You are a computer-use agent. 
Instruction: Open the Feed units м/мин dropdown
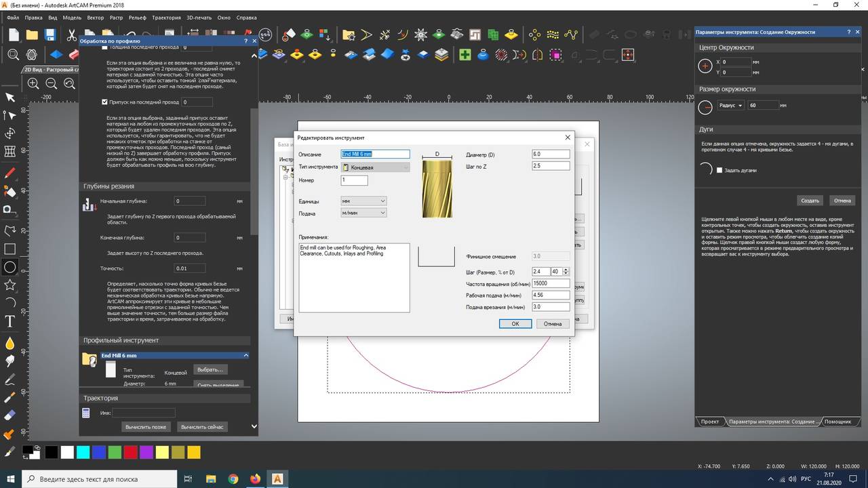pyautogui.click(x=363, y=213)
